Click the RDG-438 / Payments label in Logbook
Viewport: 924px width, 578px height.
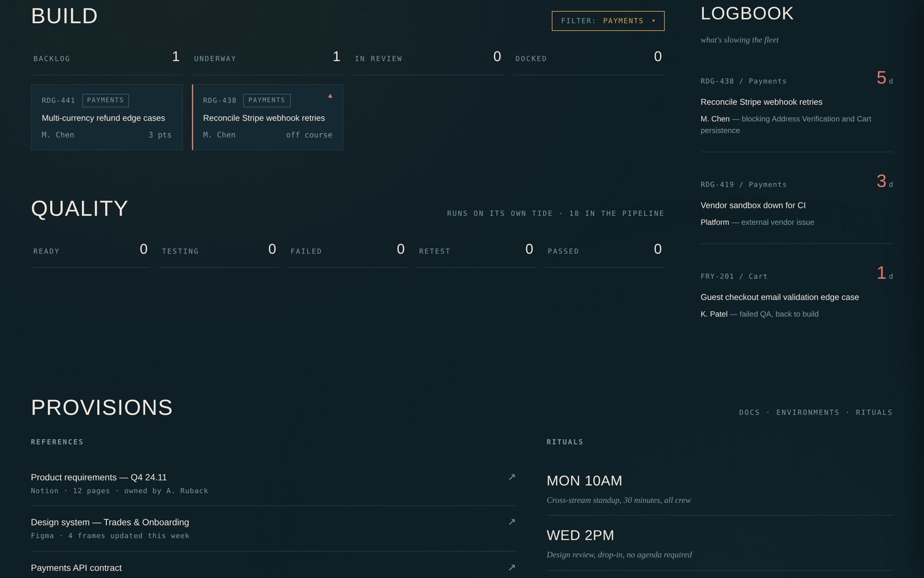pos(744,81)
